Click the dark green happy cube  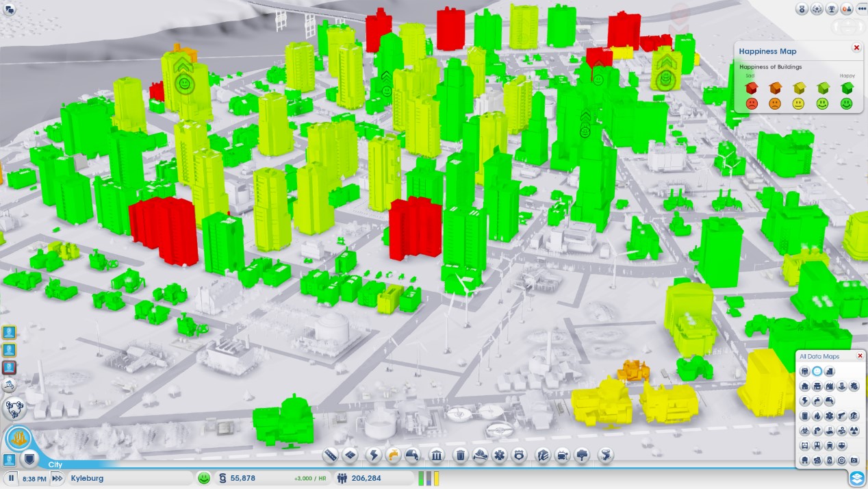pos(847,88)
